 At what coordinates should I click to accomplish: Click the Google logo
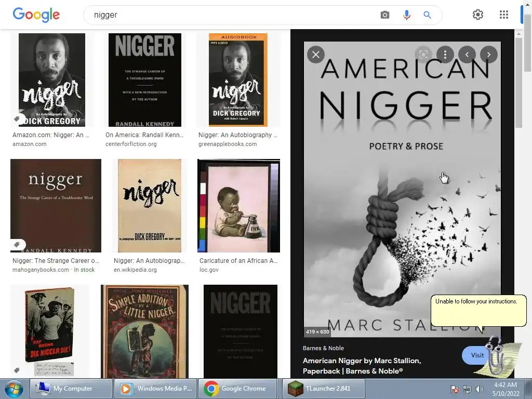click(36, 15)
